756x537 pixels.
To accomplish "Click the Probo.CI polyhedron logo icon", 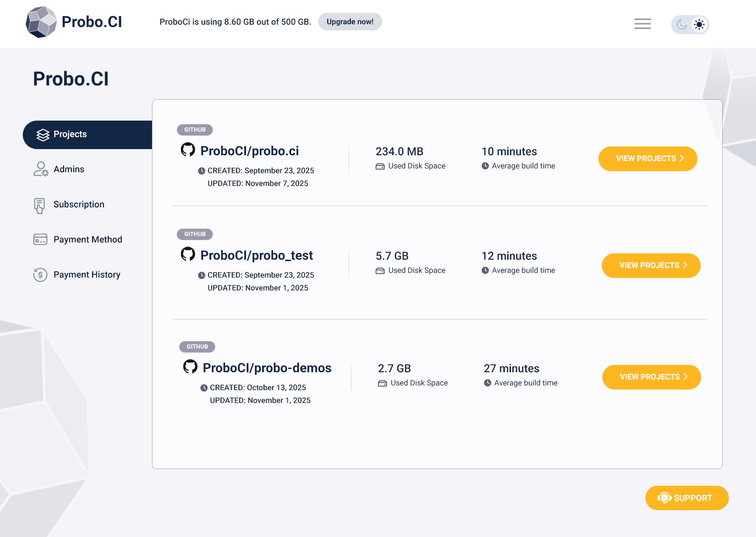I will click(x=41, y=22).
